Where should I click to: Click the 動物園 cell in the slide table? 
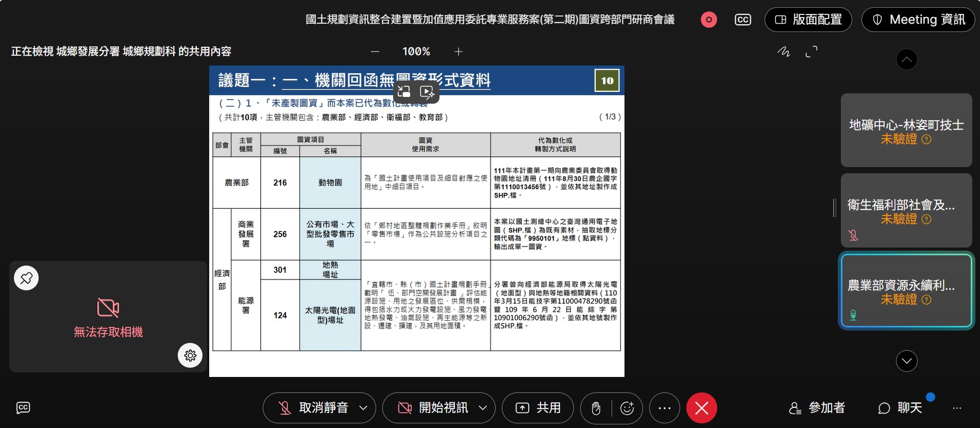tap(330, 183)
